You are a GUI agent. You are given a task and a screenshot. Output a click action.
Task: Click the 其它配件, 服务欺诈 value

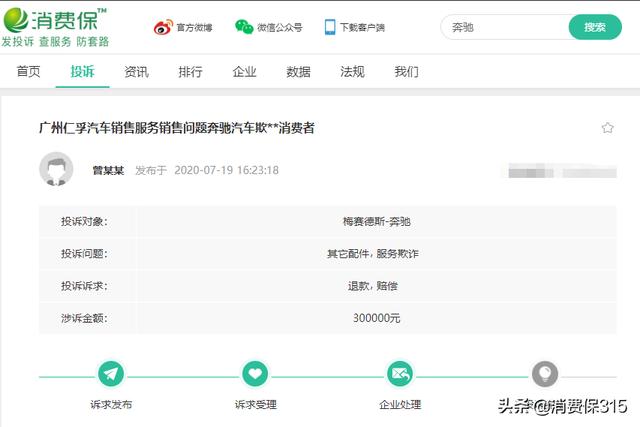pos(373,254)
